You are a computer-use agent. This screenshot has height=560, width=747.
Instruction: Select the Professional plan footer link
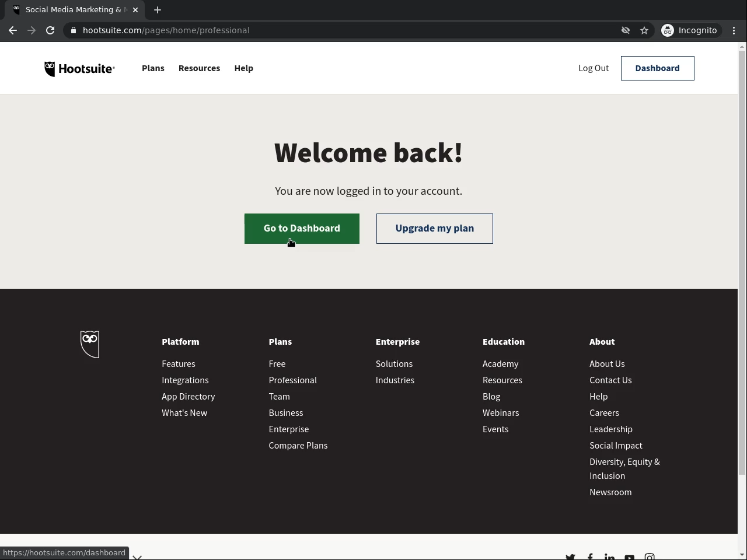[x=293, y=380]
